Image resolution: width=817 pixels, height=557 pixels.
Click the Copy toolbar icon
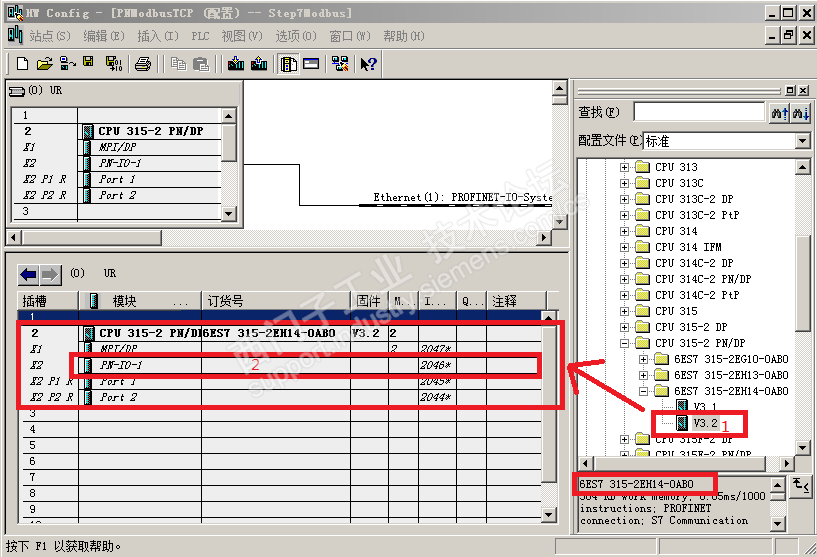pyautogui.click(x=179, y=64)
